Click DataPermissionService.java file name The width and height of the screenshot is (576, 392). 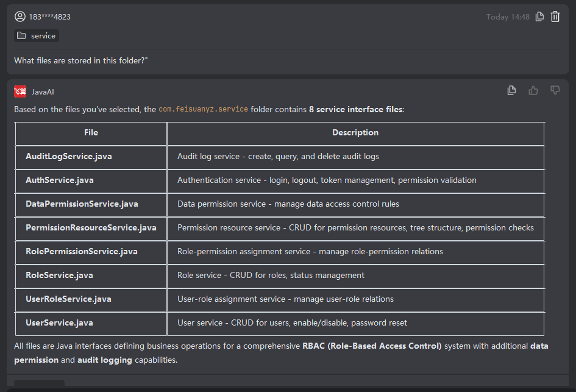click(82, 204)
